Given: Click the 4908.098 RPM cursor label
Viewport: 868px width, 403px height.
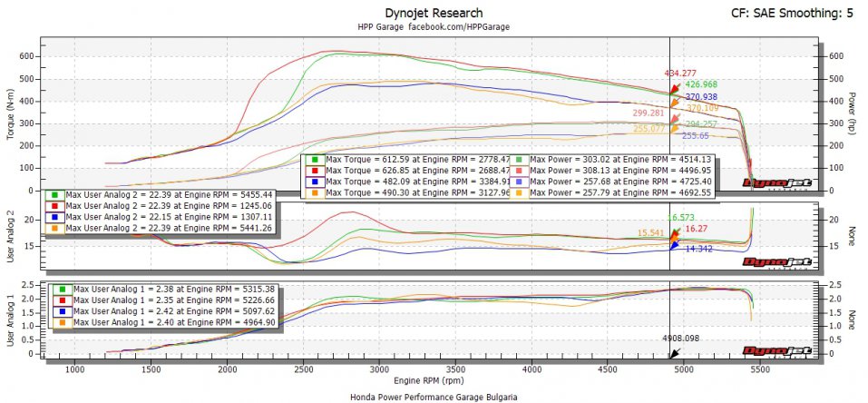Looking at the screenshot, I should (x=681, y=338).
